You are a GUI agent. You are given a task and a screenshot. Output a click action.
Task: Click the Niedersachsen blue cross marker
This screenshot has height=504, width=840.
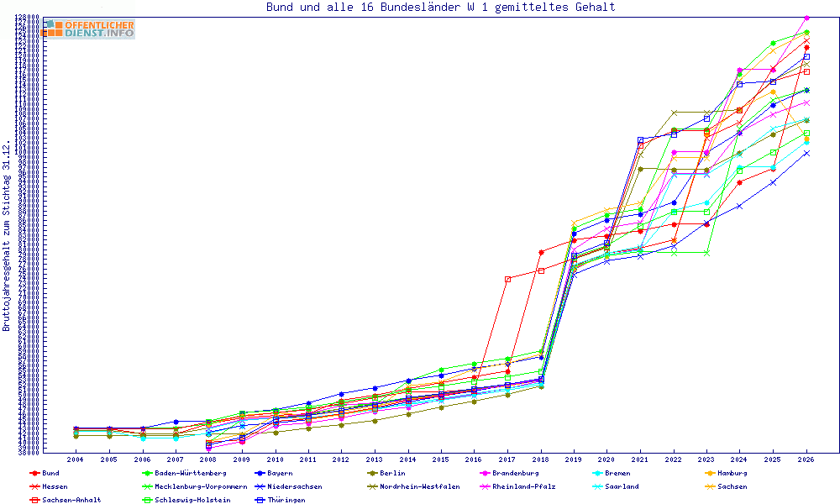pos(260,487)
